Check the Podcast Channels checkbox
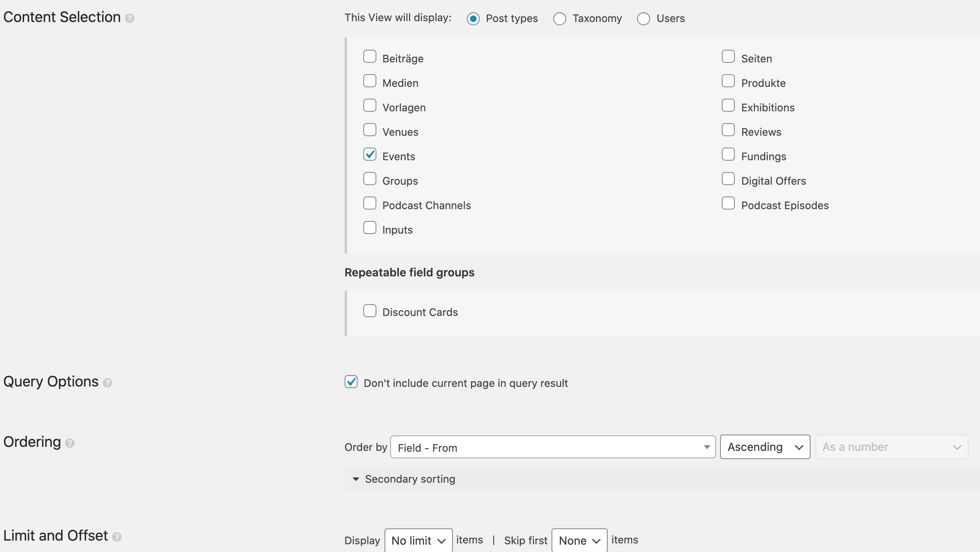This screenshot has width=980, height=552. [370, 203]
